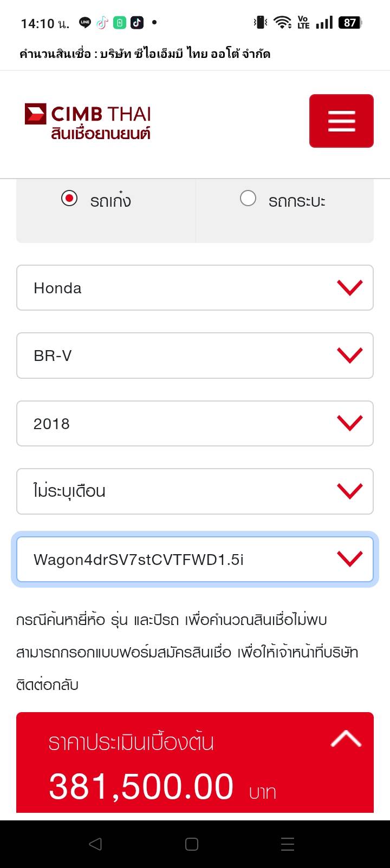Viewport: 390px width, 868px height.
Task: Select the รถเก๋ง radio option
Action: pyautogui.click(x=69, y=199)
